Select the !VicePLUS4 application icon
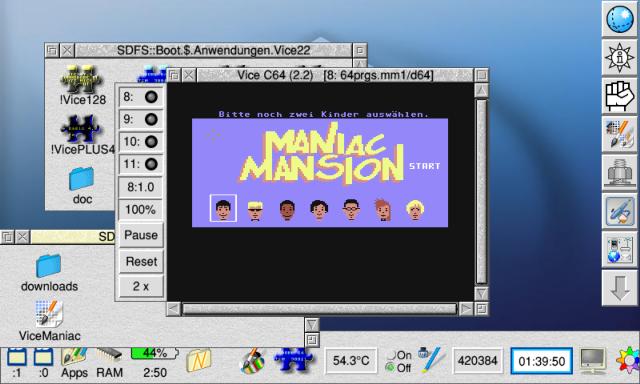The height and width of the screenshot is (384, 640). point(82,135)
